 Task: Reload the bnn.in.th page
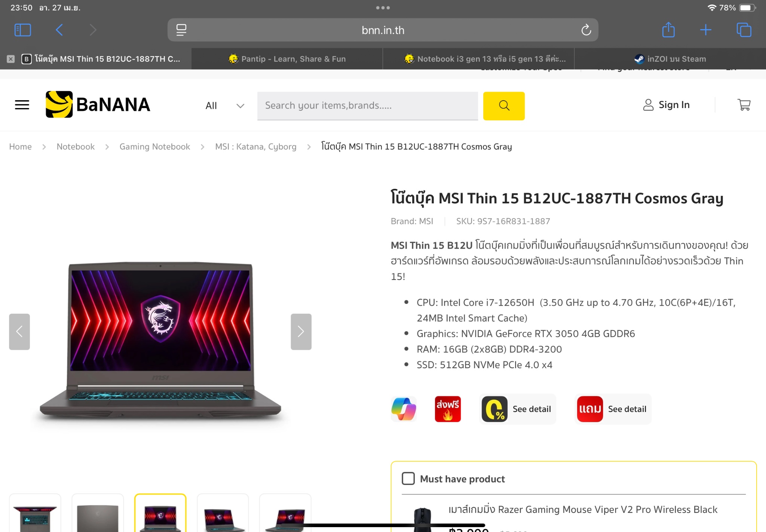point(586,30)
